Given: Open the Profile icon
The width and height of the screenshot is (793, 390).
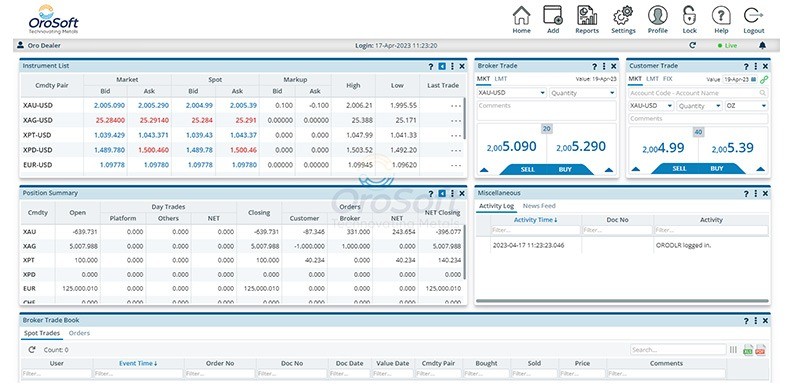Looking at the screenshot, I should coord(657,16).
